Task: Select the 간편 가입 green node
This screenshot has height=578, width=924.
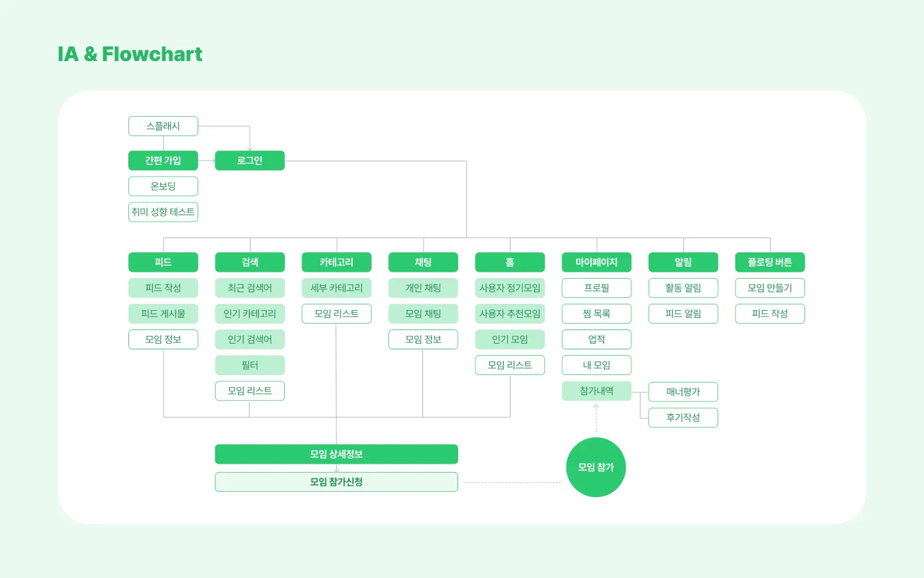Action: (163, 161)
